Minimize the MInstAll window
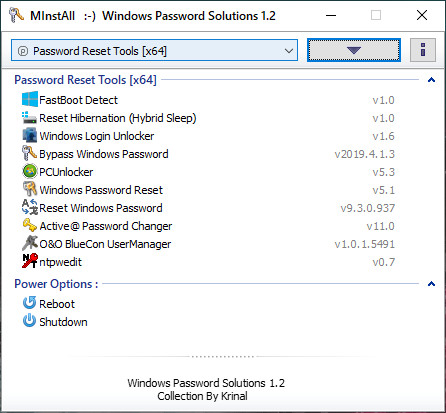446x413 pixels. [x=331, y=15]
